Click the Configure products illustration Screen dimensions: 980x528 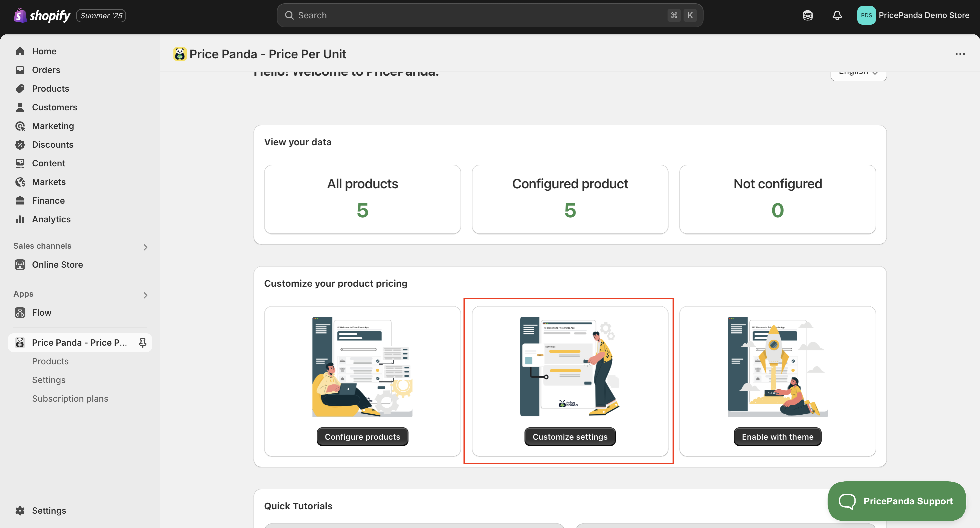click(x=362, y=366)
